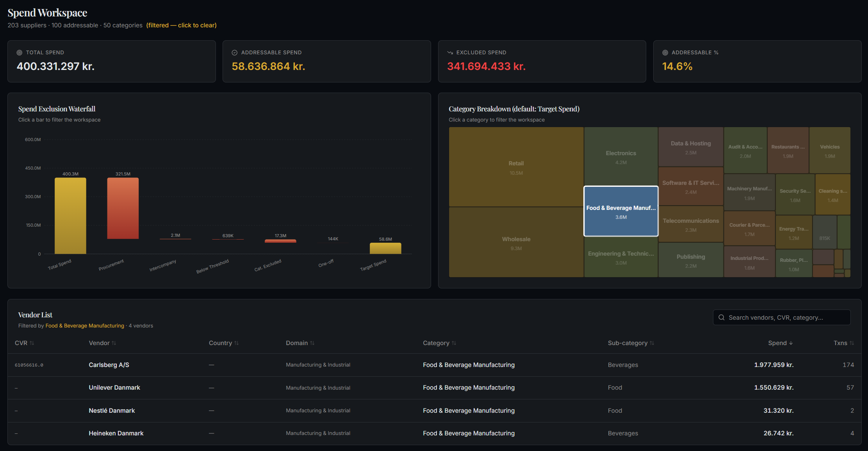The image size is (868, 451).
Task: Sort by Country column arrows icon
Action: (237, 343)
